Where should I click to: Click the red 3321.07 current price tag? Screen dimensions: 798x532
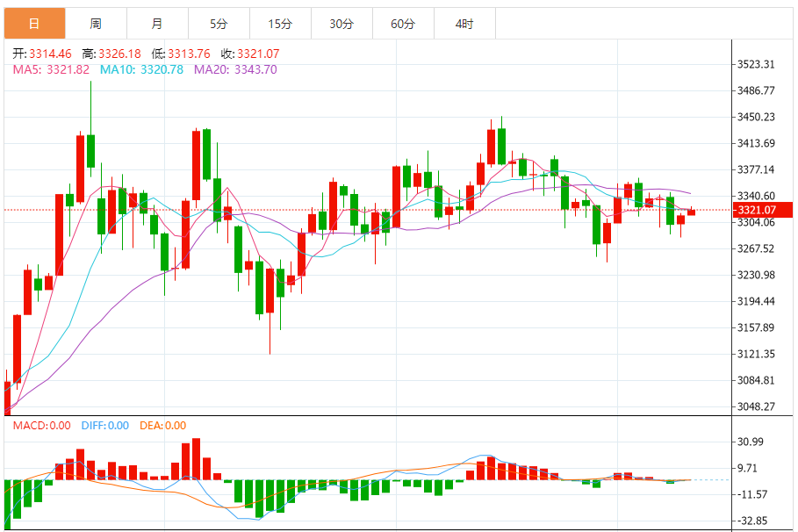pyautogui.click(x=762, y=210)
